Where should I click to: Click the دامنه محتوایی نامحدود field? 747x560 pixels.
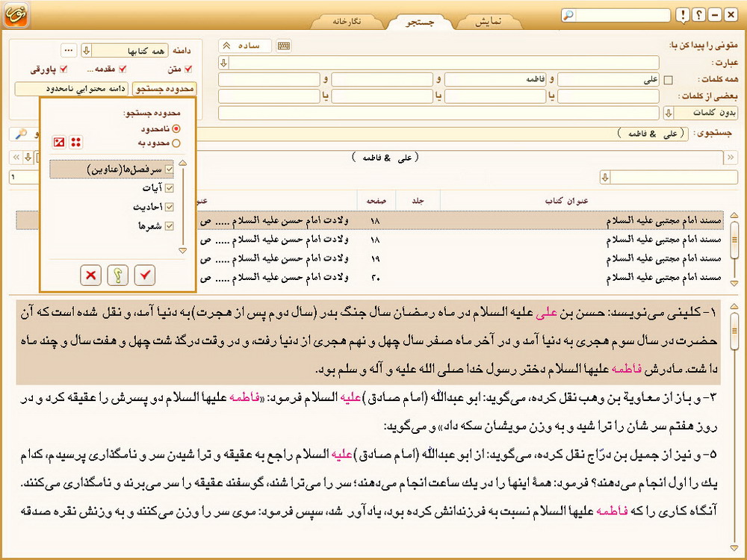tap(72, 89)
